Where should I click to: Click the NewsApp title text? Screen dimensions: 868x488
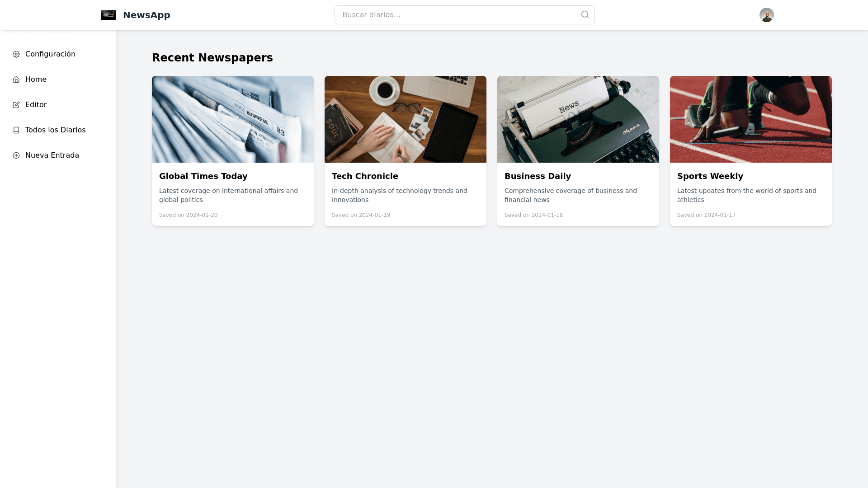point(146,15)
